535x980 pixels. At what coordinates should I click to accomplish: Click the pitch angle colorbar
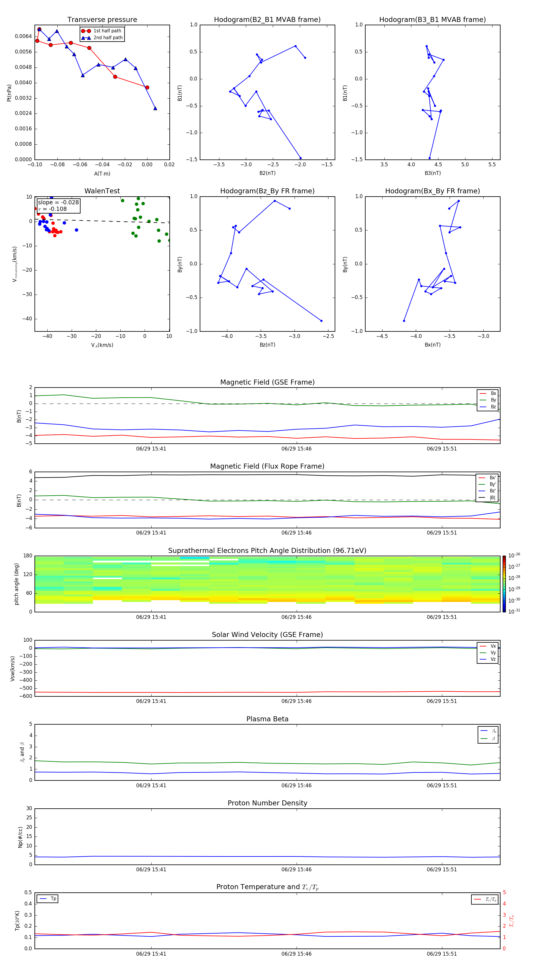point(504,584)
